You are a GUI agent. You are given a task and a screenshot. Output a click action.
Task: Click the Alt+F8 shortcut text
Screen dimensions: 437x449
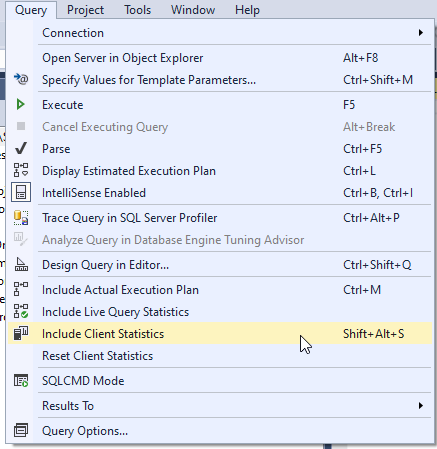click(x=361, y=58)
